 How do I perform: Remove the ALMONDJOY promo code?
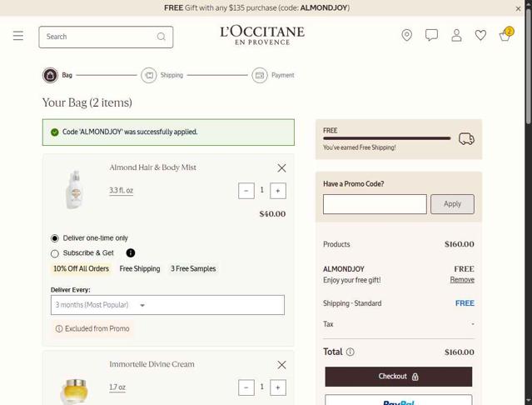coord(462,280)
